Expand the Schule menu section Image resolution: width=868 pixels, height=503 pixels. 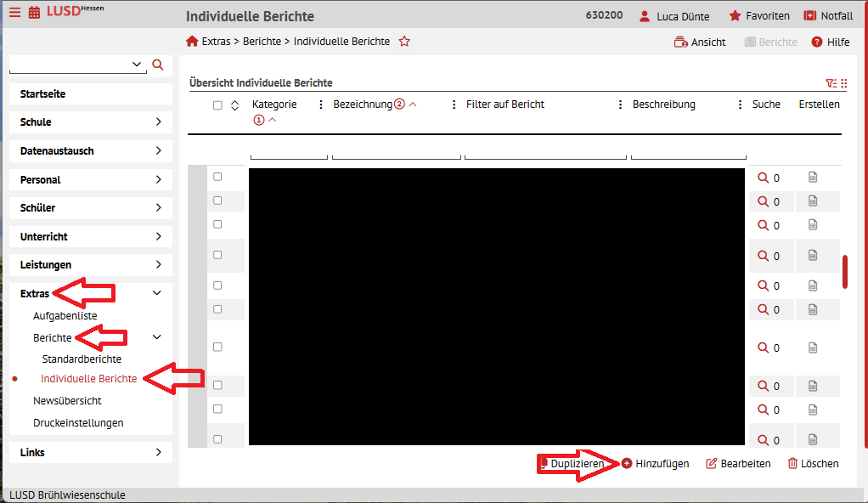(x=91, y=122)
